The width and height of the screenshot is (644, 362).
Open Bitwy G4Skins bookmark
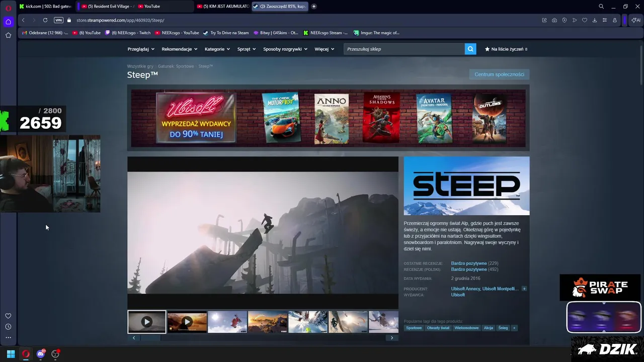[276, 33]
